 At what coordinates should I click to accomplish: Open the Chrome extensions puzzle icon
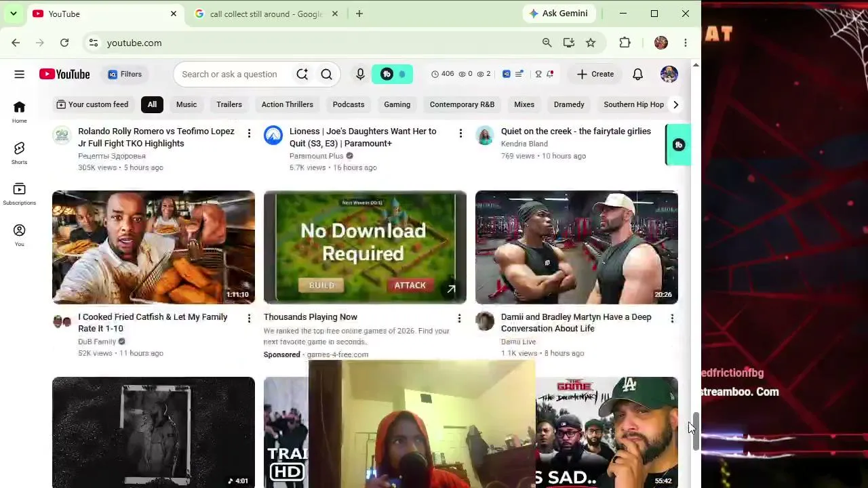point(625,43)
